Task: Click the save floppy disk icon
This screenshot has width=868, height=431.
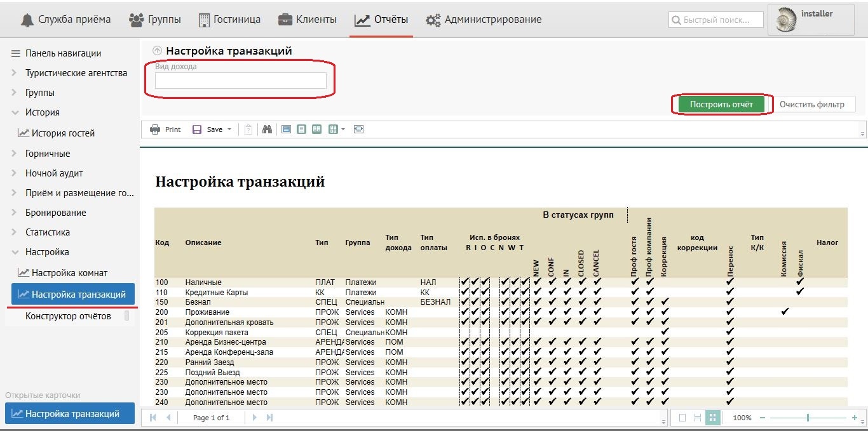Action: point(197,129)
